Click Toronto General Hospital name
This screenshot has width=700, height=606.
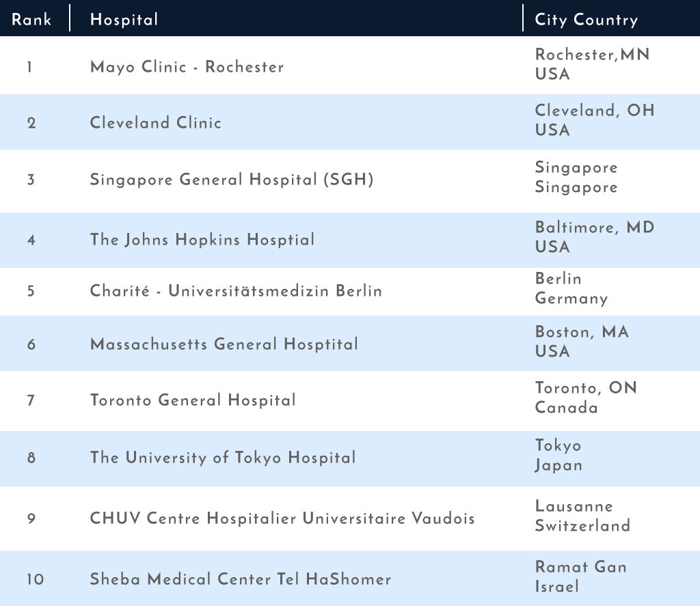[193, 400]
